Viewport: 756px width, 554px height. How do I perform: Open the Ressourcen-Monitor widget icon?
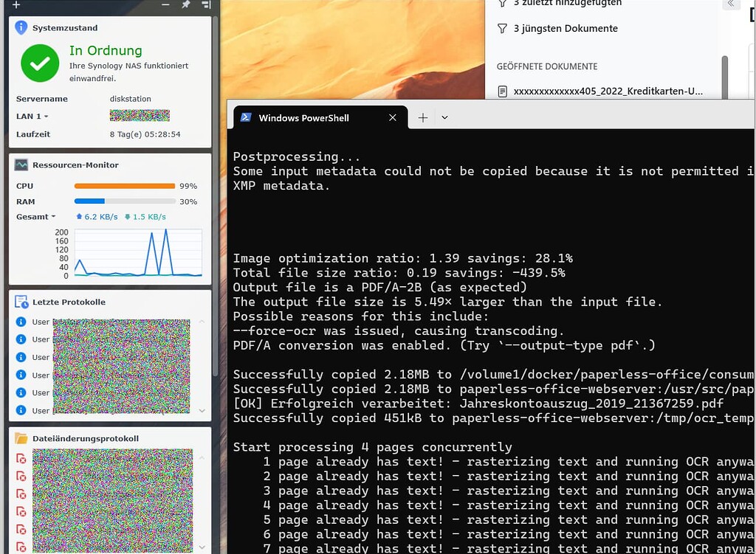coord(21,165)
